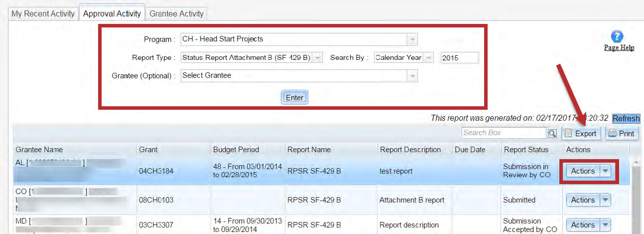This screenshot has width=644, height=234.
Task: Click the search magnifier icon beside Search Box
Action: coord(552,133)
